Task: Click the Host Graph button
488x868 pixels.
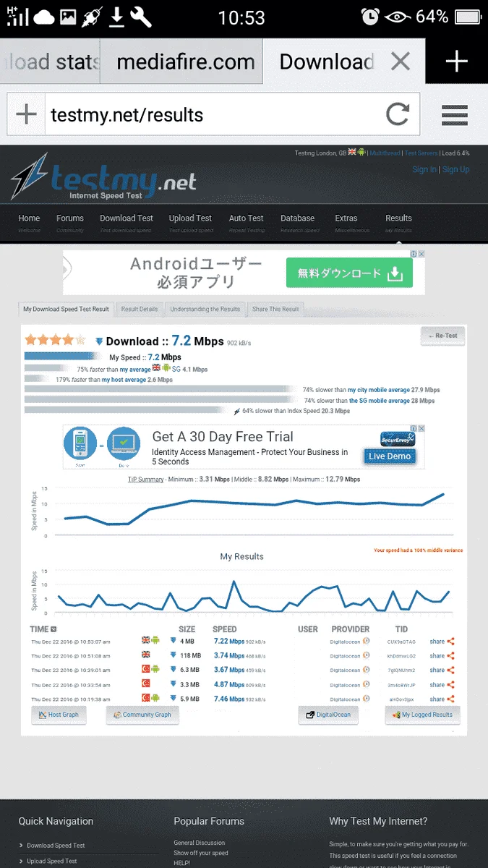Action: (x=59, y=715)
